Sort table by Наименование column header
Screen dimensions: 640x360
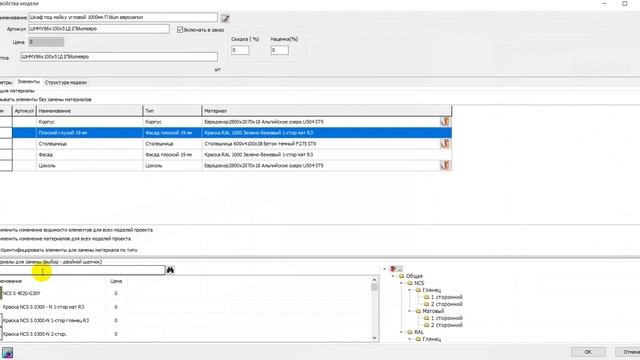tap(90, 111)
